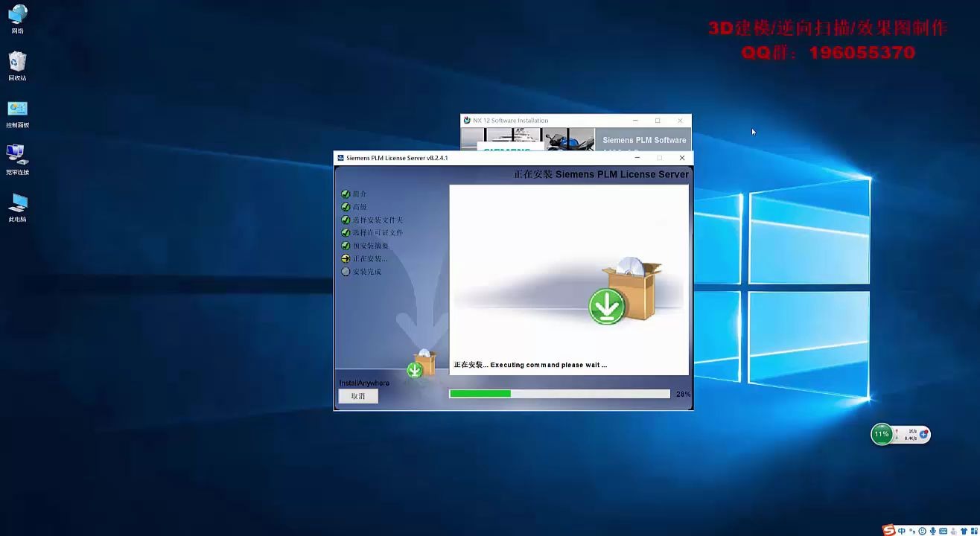Image resolution: width=980 pixels, height=536 pixels.
Task: Click the 取消 (Cancel) button in installer
Action: click(358, 396)
